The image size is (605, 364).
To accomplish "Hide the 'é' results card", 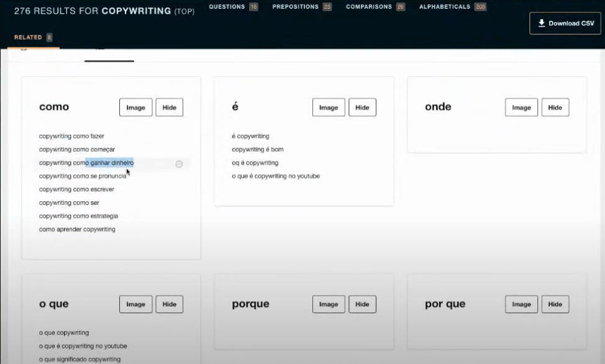I will pyautogui.click(x=362, y=107).
